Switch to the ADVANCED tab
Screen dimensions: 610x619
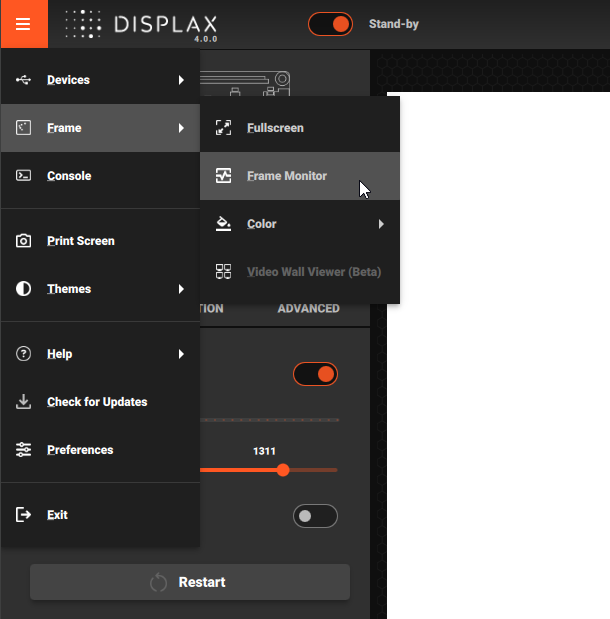coord(308,308)
